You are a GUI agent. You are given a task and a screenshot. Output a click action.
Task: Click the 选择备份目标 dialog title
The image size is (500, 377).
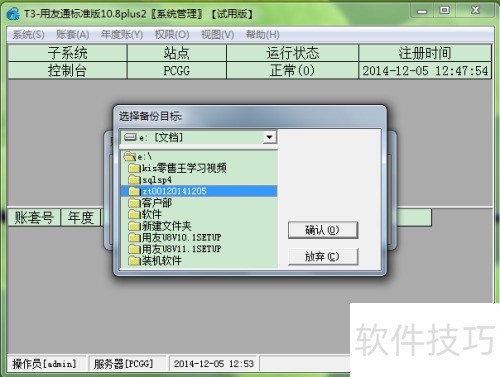click(x=150, y=116)
